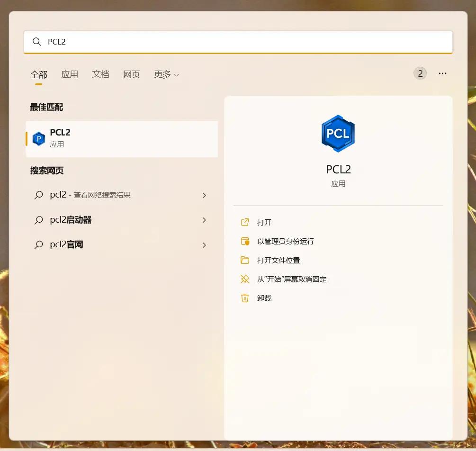Open the three-dots options menu
The width and height of the screenshot is (476, 451).
point(442,73)
